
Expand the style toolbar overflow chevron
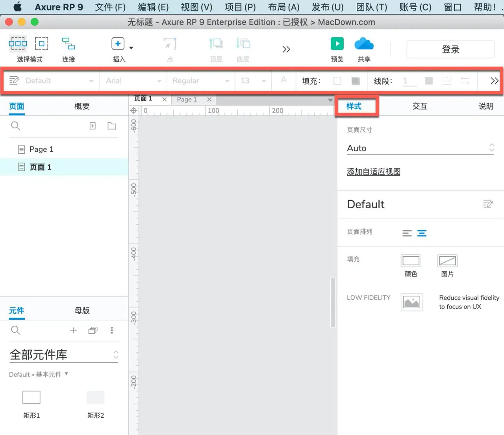click(x=495, y=81)
